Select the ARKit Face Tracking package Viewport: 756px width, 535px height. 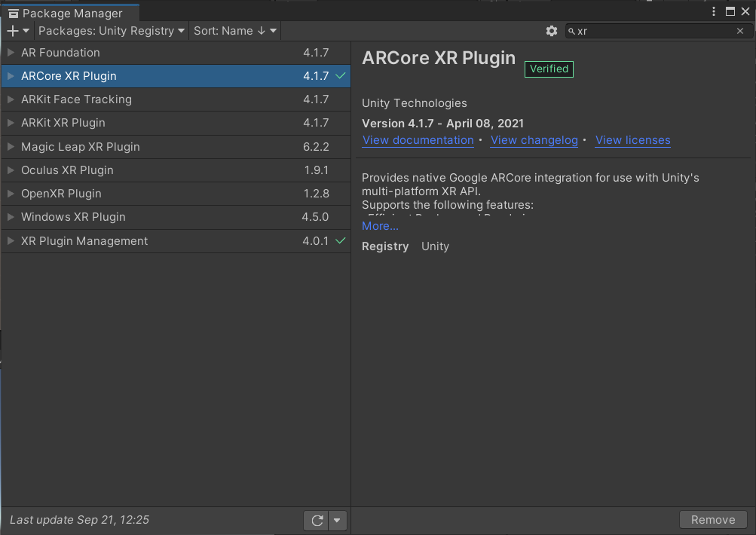[176, 99]
